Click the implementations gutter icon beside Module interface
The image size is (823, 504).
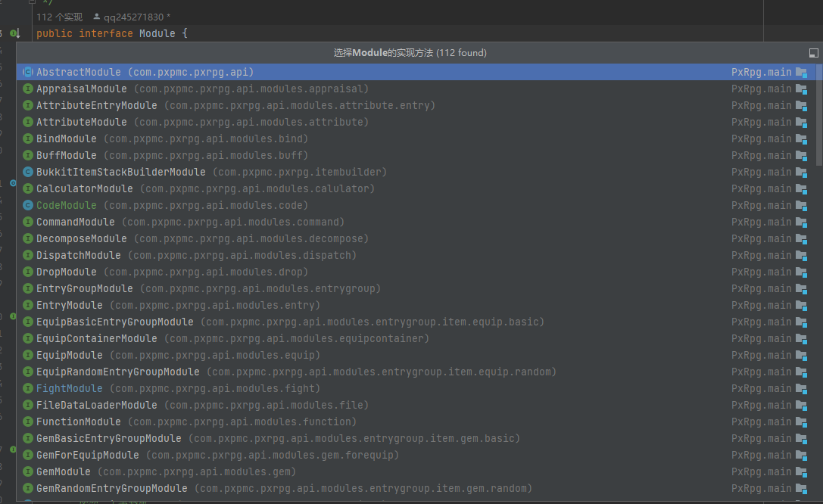pos(14,33)
